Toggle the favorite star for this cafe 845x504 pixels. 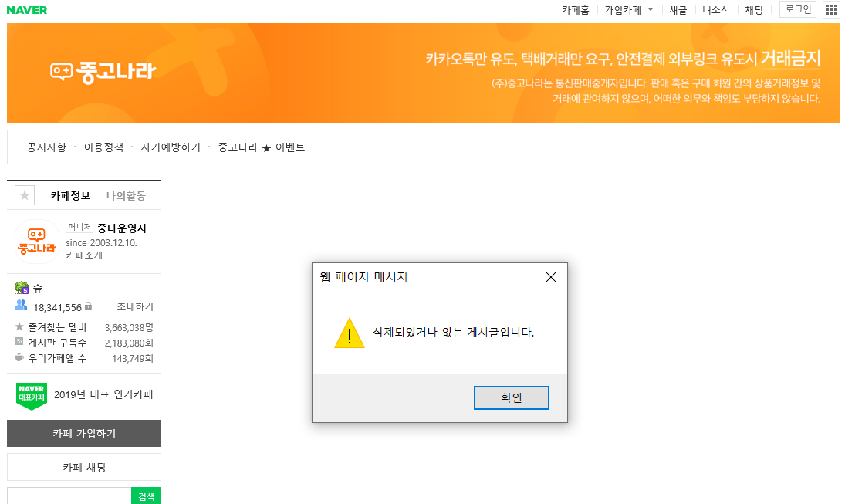pyautogui.click(x=25, y=196)
